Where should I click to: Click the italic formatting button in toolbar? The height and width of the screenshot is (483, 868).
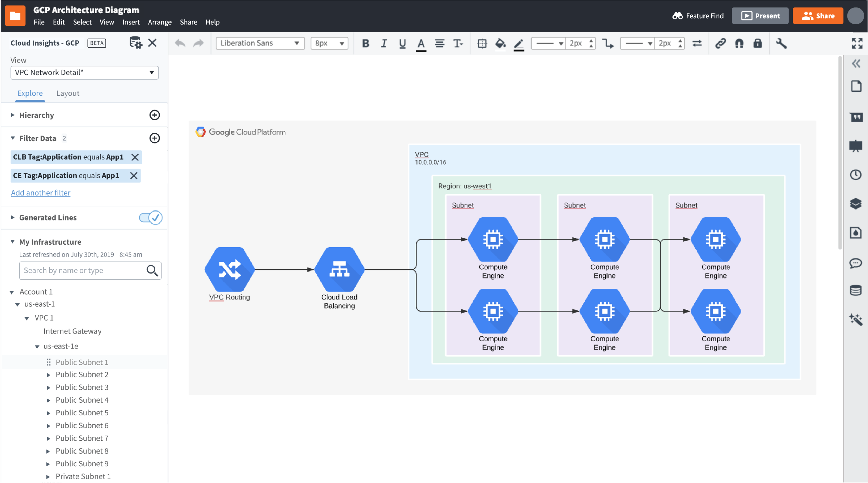pos(382,43)
